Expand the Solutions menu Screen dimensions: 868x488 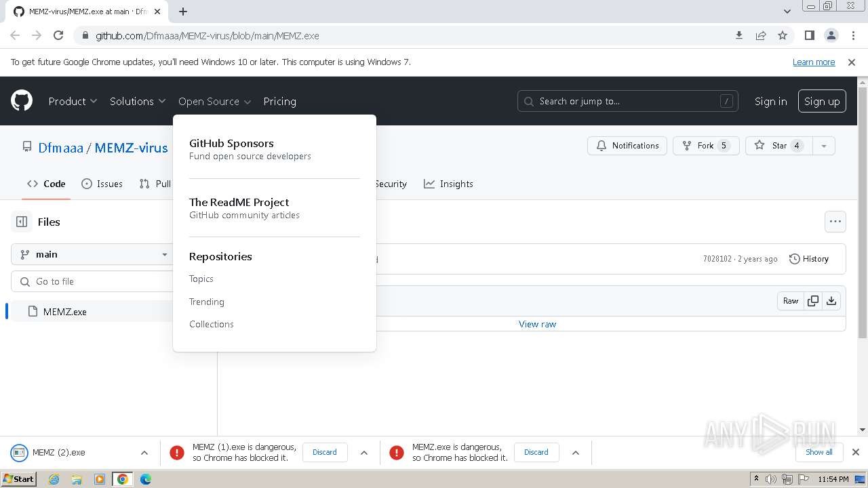[x=138, y=101]
